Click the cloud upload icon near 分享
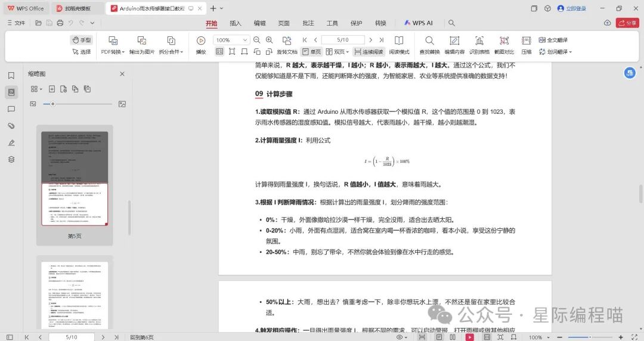The height and width of the screenshot is (341, 644). (607, 23)
